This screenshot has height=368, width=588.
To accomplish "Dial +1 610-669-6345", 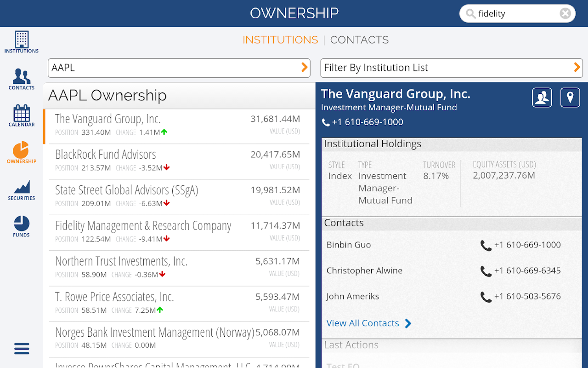I will (527, 270).
